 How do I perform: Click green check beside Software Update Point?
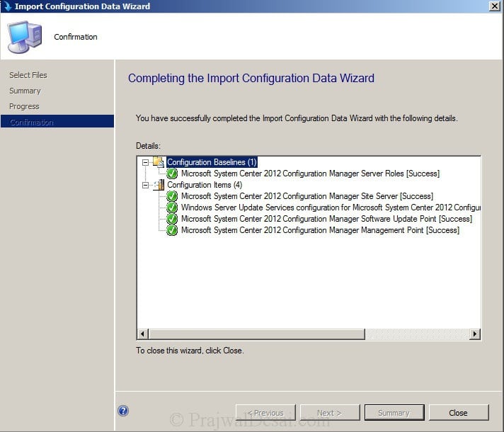(172, 219)
